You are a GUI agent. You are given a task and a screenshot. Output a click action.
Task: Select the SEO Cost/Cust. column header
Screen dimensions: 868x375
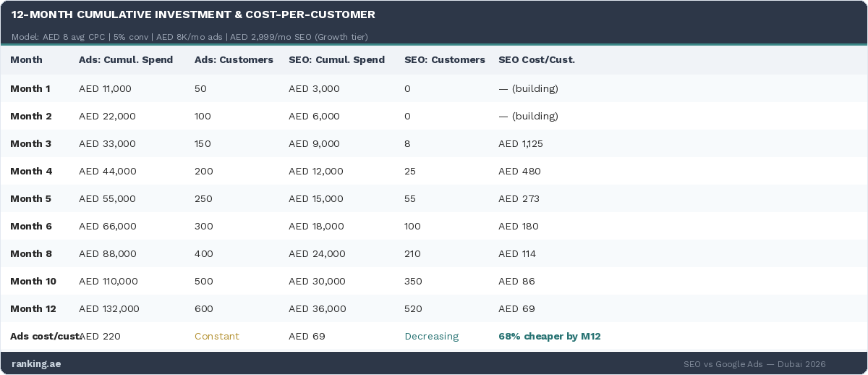pyautogui.click(x=536, y=60)
